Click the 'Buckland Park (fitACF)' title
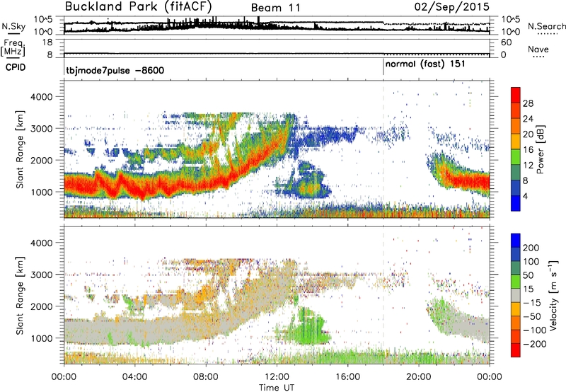 point(138,7)
